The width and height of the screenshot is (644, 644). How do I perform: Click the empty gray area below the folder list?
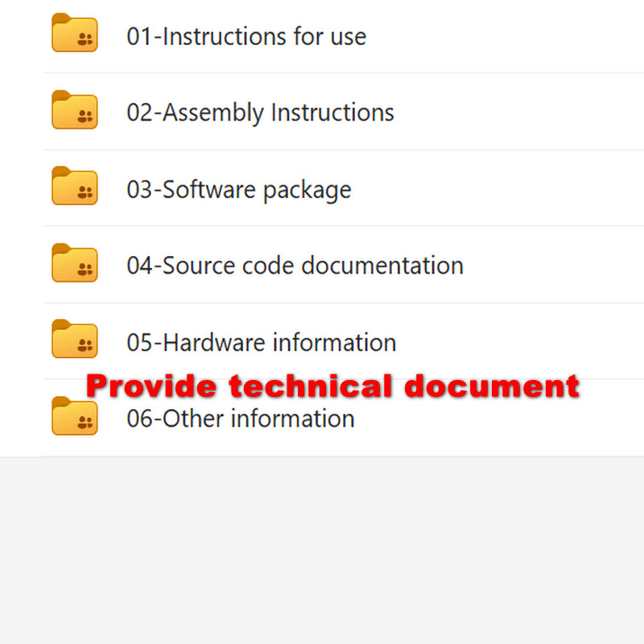click(322, 551)
